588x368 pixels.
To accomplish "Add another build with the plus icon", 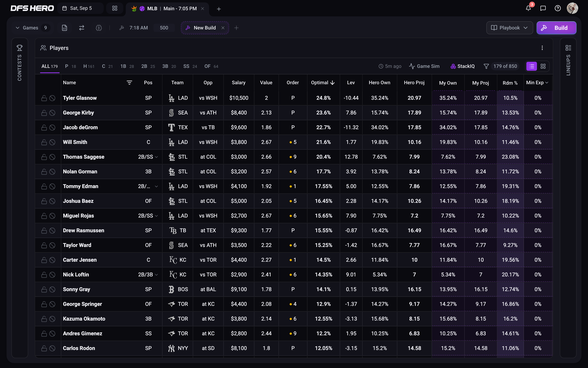I will (236, 28).
